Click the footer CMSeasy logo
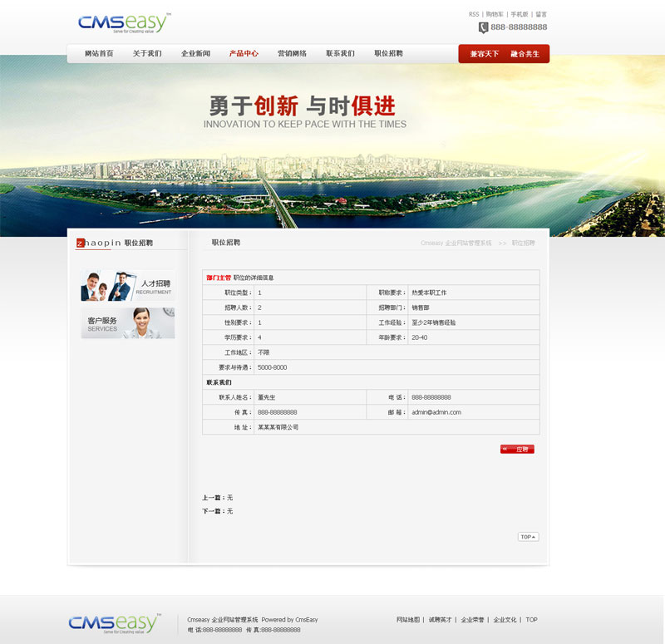The width and height of the screenshot is (665, 644). (114, 623)
